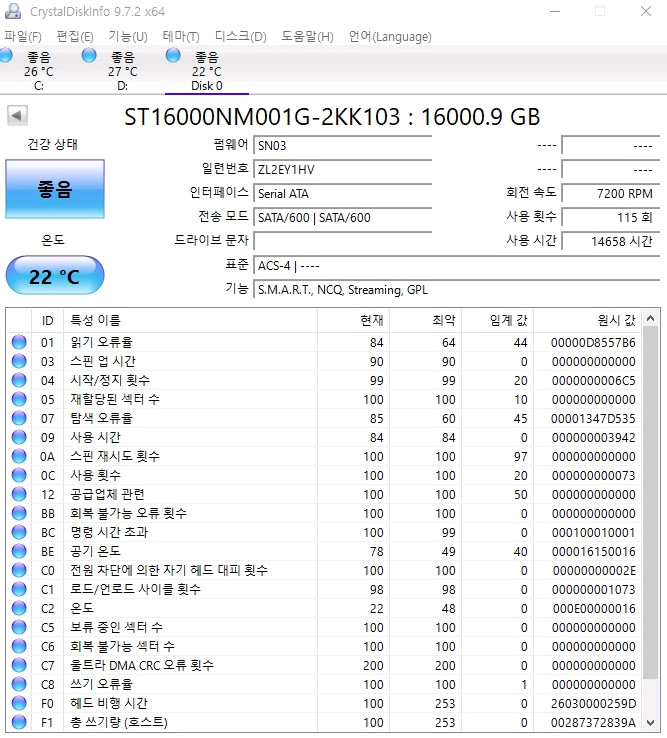Click status orb of ID C2 온도 row

[x=19, y=608]
